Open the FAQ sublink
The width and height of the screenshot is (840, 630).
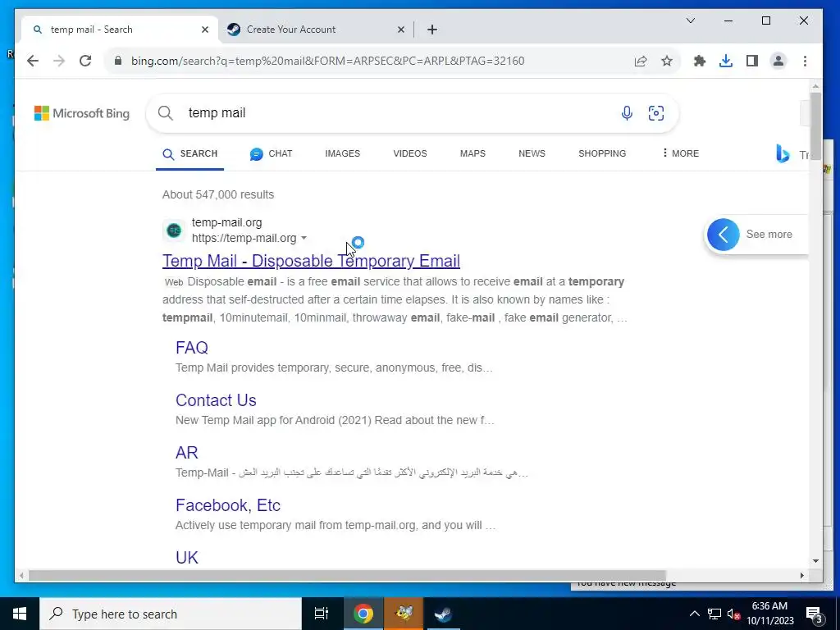pos(192,348)
